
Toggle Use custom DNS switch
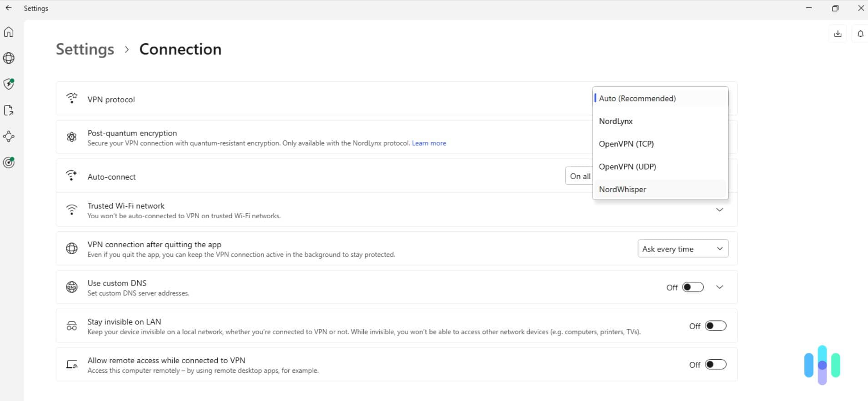click(692, 287)
